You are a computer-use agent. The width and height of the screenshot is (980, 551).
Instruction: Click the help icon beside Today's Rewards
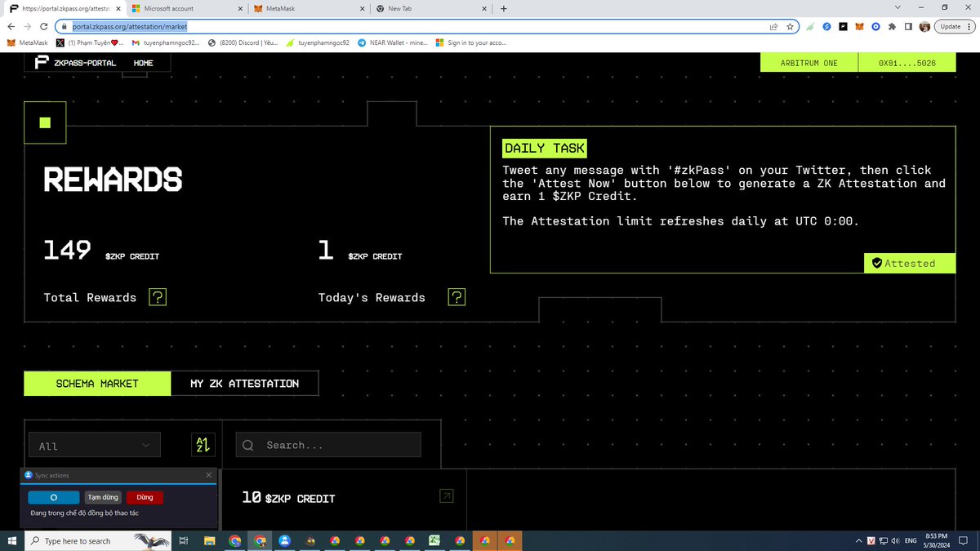457,297
